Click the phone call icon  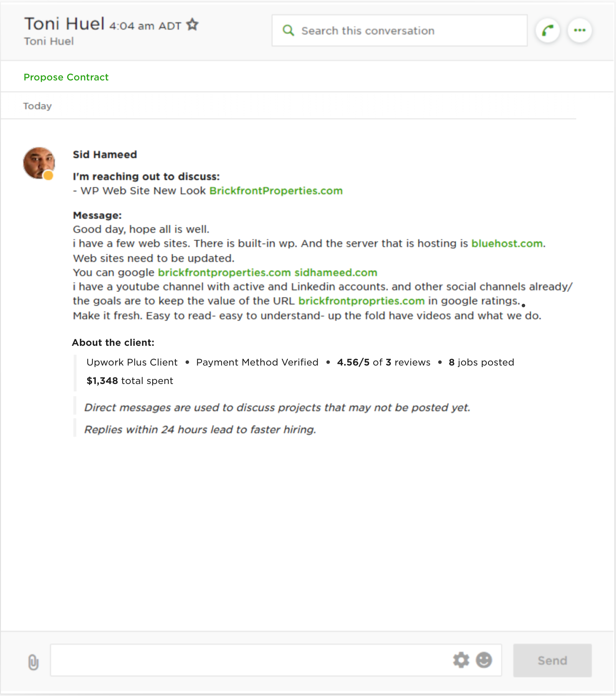pyautogui.click(x=547, y=31)
